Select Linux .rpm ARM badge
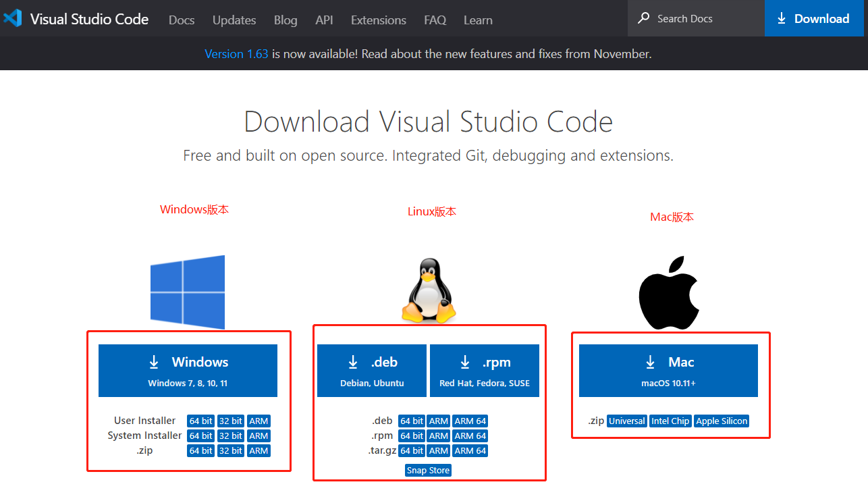868x501 pixels. click(x=439, y=436)
